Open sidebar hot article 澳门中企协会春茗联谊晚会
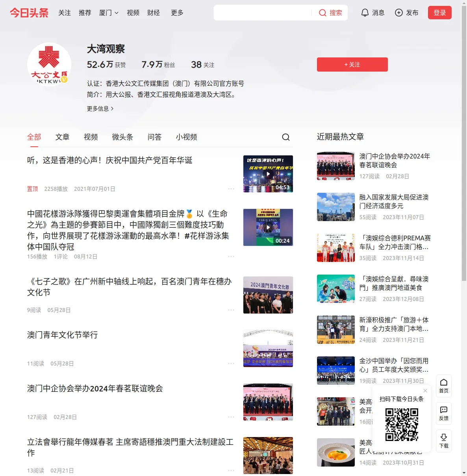The width and height of the screenshot is (467, 476). (395, 161)
